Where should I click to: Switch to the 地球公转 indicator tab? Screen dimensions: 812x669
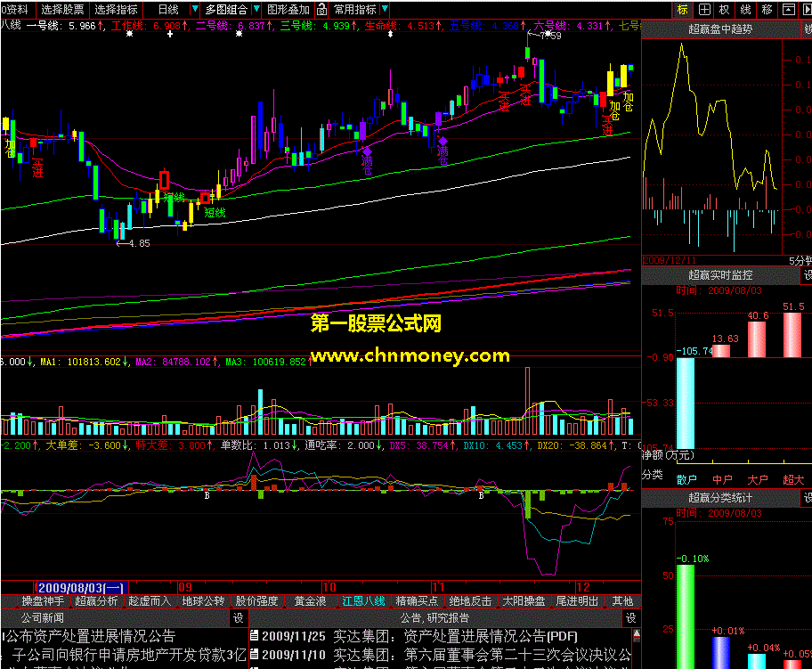click(204, 601)
